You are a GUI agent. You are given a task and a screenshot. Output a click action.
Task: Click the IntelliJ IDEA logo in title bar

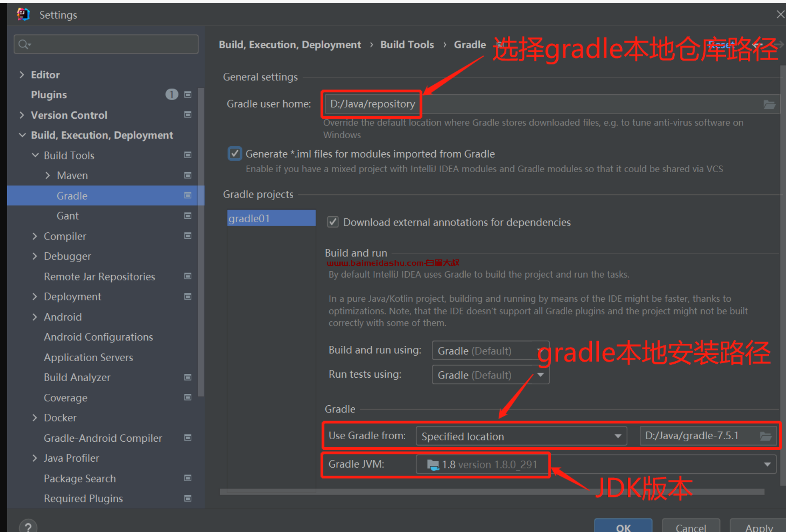point(23,14)
